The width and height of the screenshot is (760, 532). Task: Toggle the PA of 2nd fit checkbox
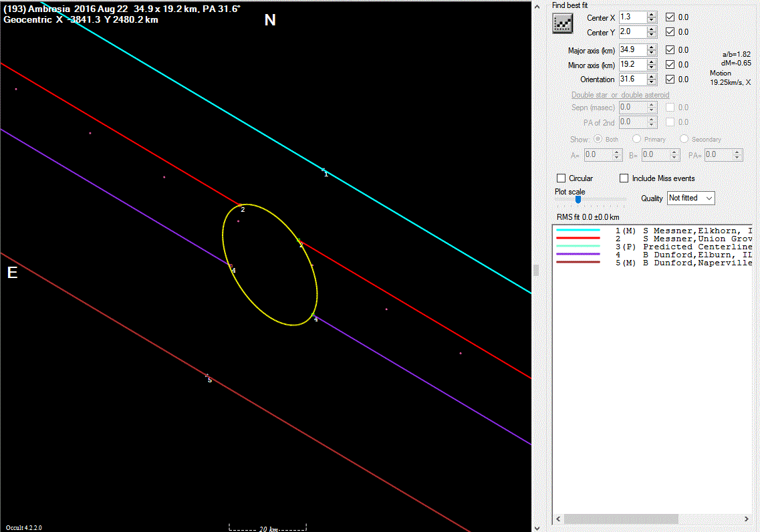pos(670,122)
